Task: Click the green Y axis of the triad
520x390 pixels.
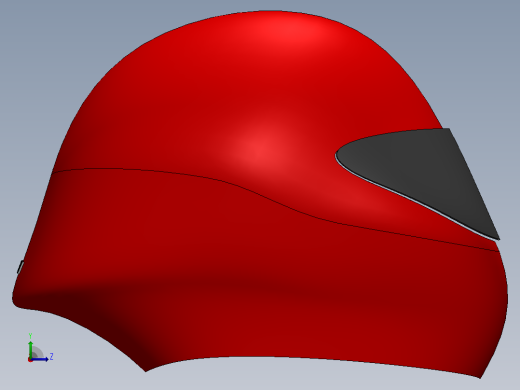Action: 31,349
